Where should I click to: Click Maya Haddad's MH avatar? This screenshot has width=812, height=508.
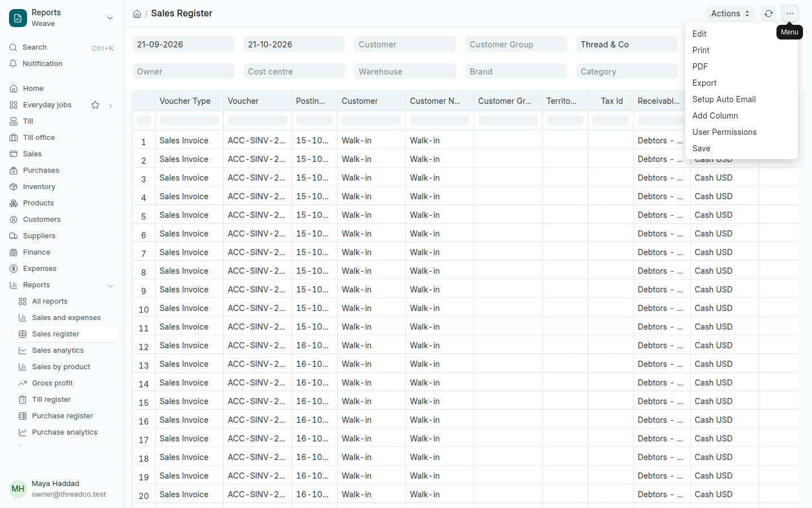[18, 489]
